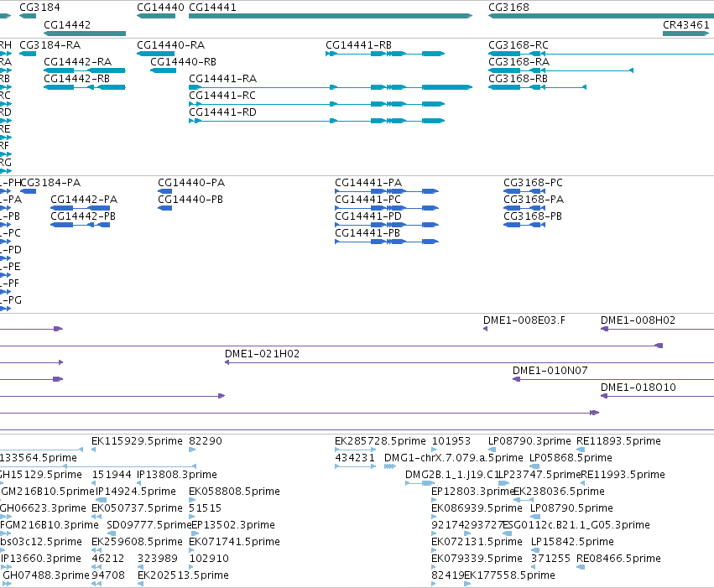This screenshot has width=714, height=588.
Task: Select EST label IP14924.5prime
Action: point(136,492)
